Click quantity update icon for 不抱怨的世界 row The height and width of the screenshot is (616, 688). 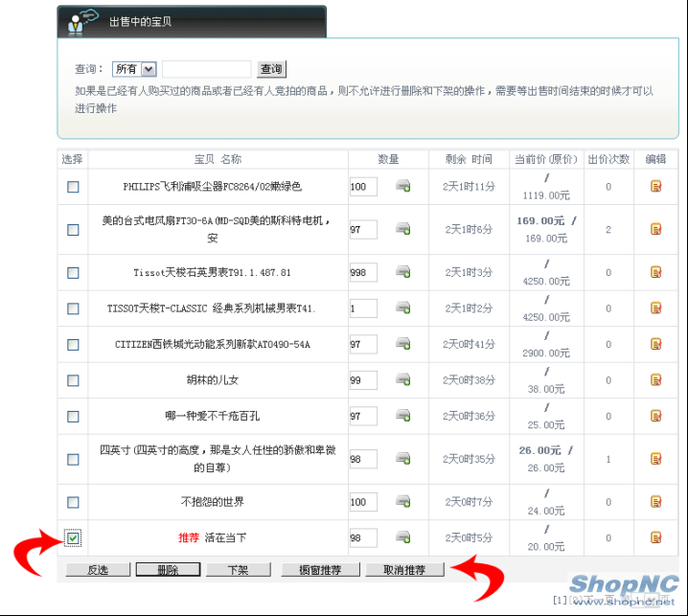coord(402,501)
